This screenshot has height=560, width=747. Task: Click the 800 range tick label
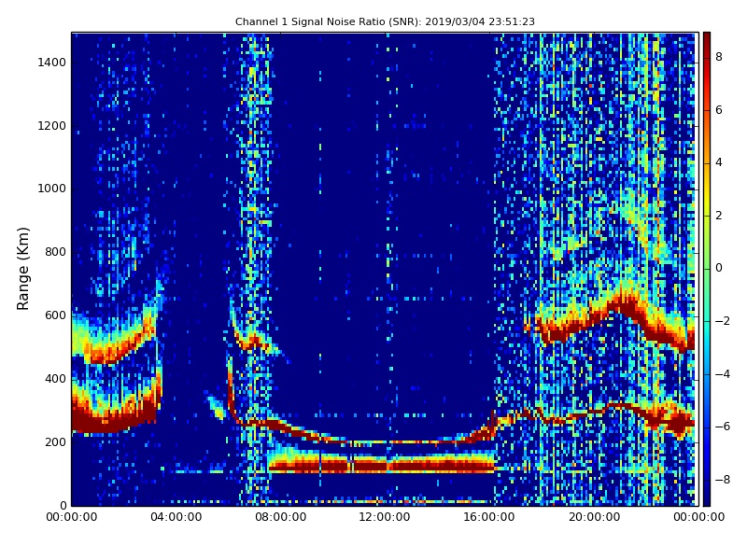[x=55, y=252]
